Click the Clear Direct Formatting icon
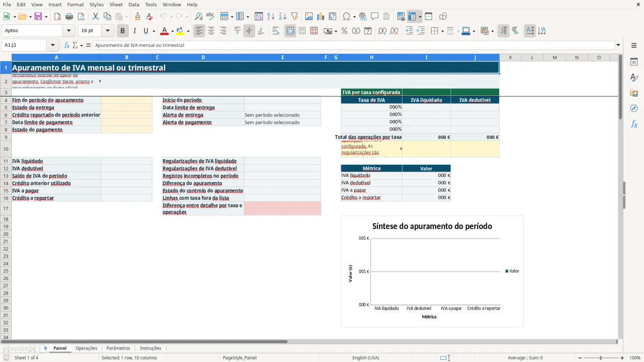The image size is (644, 362). click(x=150, y=17)
